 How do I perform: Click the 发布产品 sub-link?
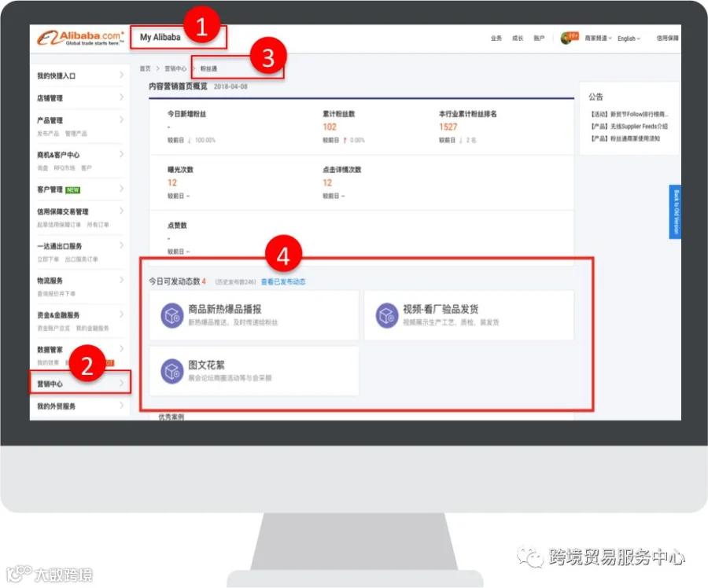48,134
